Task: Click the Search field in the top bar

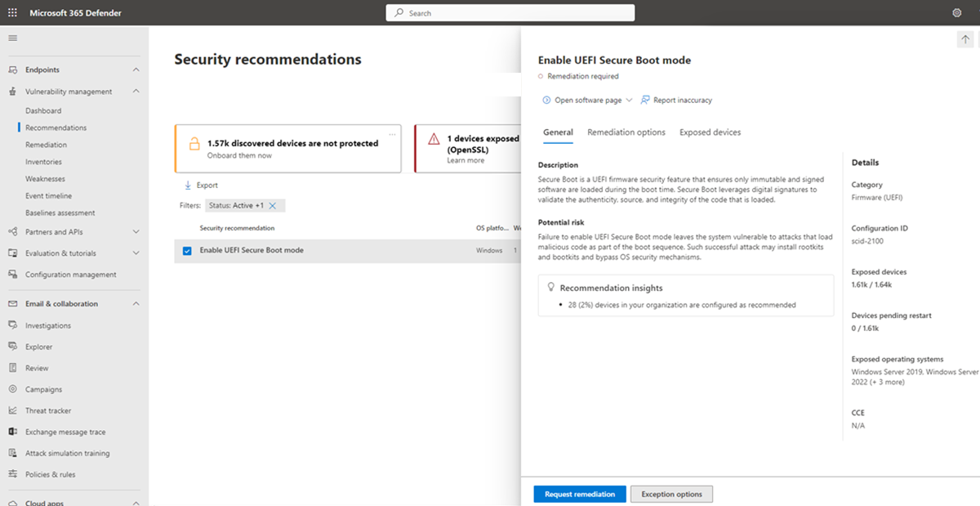Action: click(x=510, y=12)
